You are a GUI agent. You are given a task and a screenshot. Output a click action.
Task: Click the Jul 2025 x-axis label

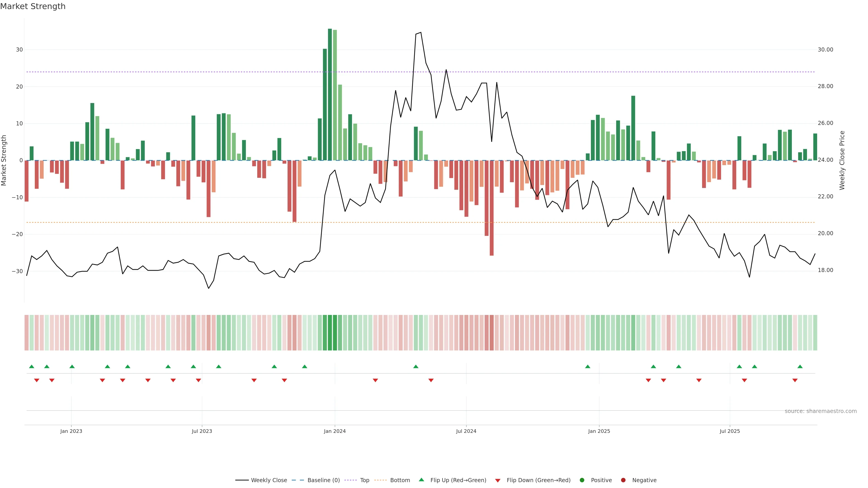coord(729,431)
